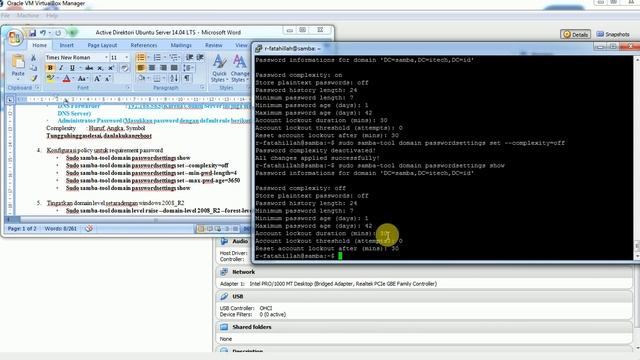The image size is (640, 360).
Task: Click the Center alignment icon
Action: tap(152, 68)
